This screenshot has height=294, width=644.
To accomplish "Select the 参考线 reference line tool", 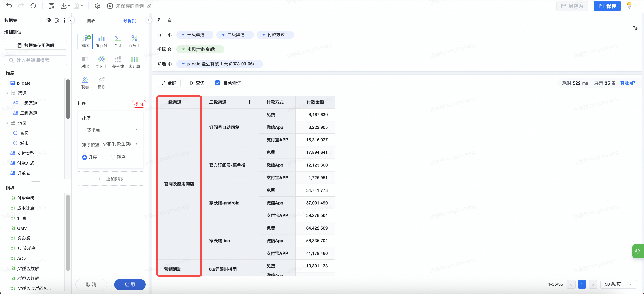I will tap(118, 62).
